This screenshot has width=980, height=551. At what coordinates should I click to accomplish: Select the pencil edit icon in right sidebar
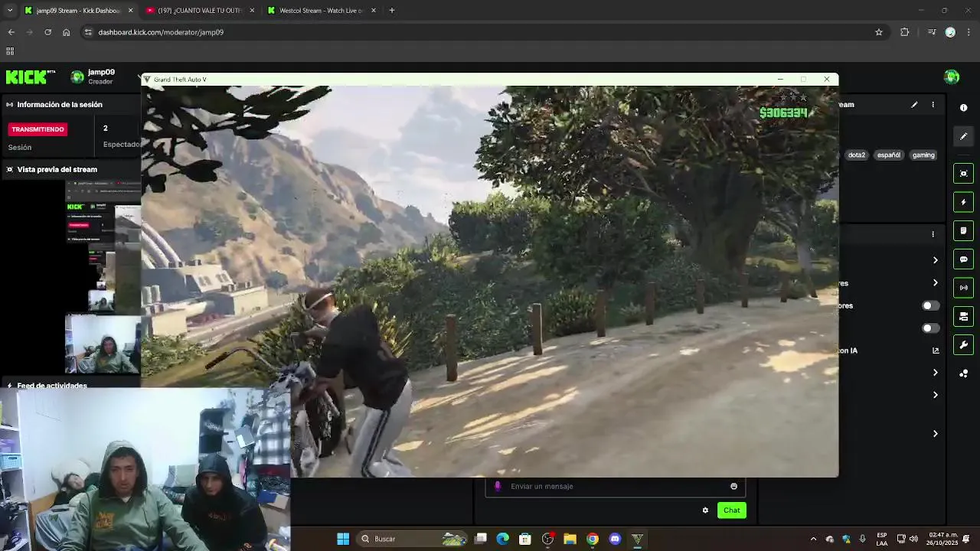(x=964, y=136)
